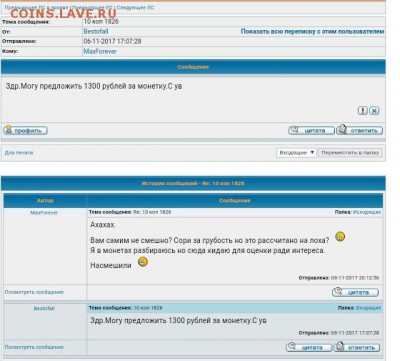Reply to Bestofall's message in history

(357, 347)
